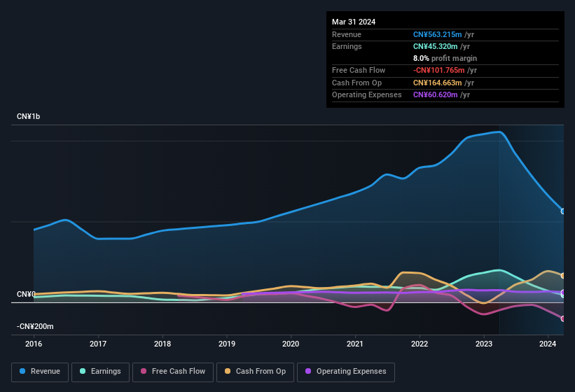Click the orange Cash From Op endpoint marker
The height and width of the screenshot is (392, 575).
pyautogui.click(x=563, y=276)
